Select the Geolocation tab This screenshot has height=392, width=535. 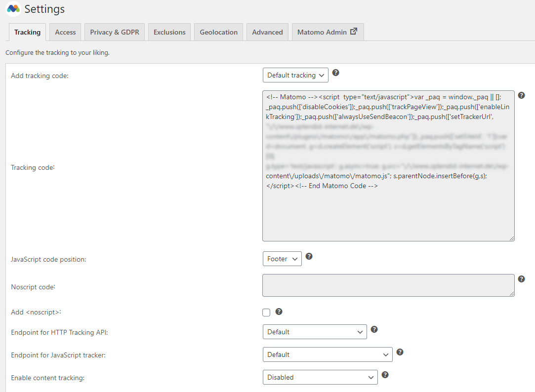pos(219,32)
